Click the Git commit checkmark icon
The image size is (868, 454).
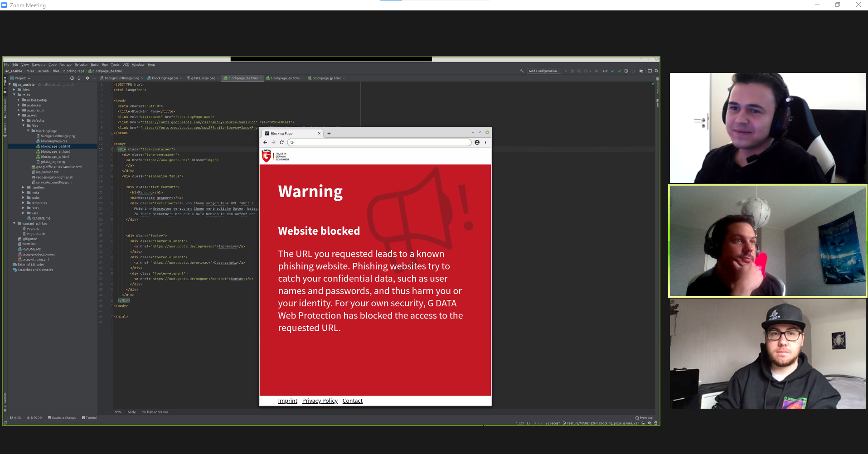[620, 71]
